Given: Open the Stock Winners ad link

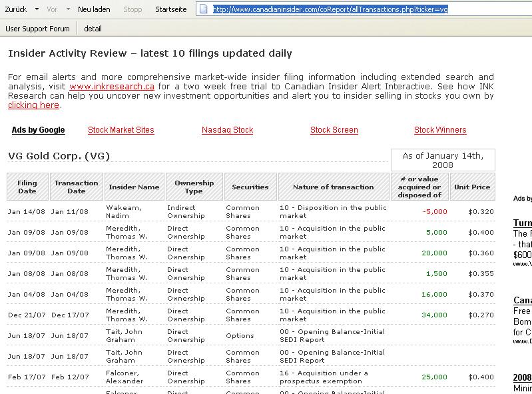Looking at the screenshot, I should tap(440, 130).
